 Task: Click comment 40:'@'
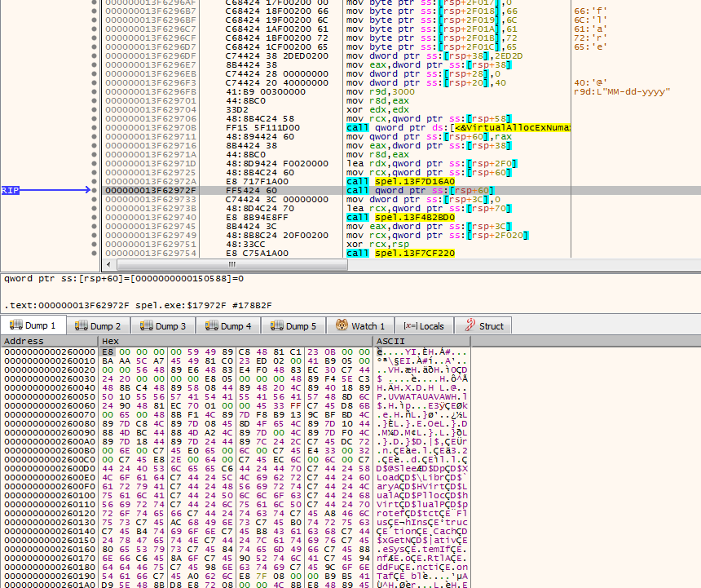(x=591, y=82)
